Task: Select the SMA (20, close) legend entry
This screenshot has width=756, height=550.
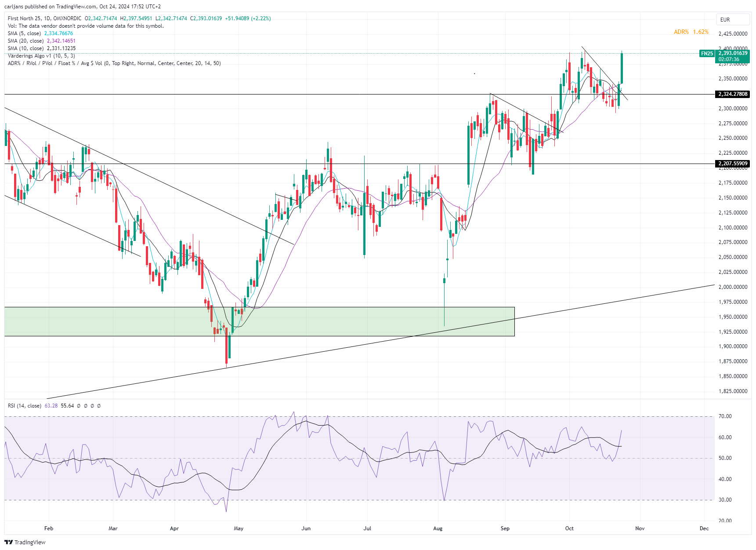Action: [42, 41]
